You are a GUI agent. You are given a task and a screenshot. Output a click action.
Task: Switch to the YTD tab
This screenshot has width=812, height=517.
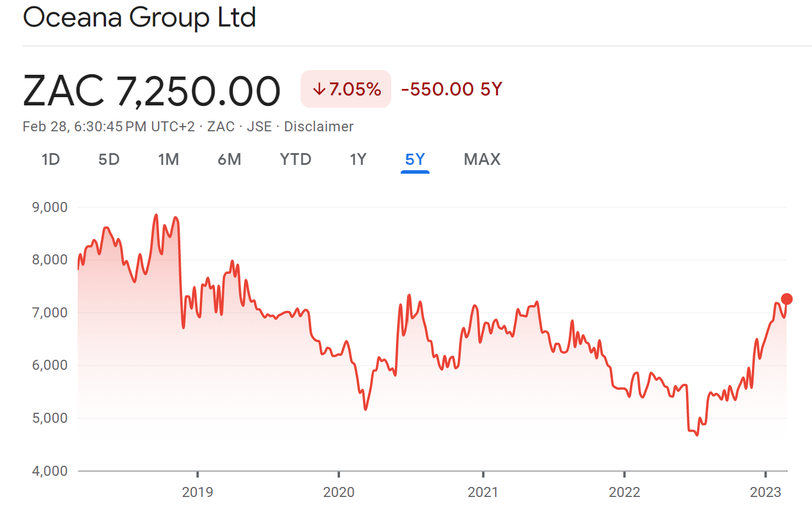(x=295, y=160)
